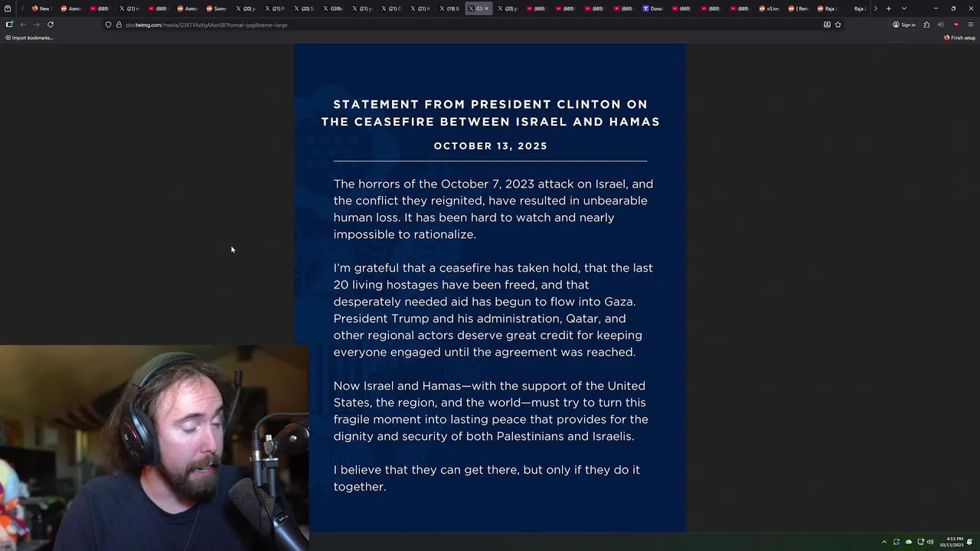This screenshot has width=980, height=551.
Task: Open the Windows notification center icon
Action: (x=970, y=542)
